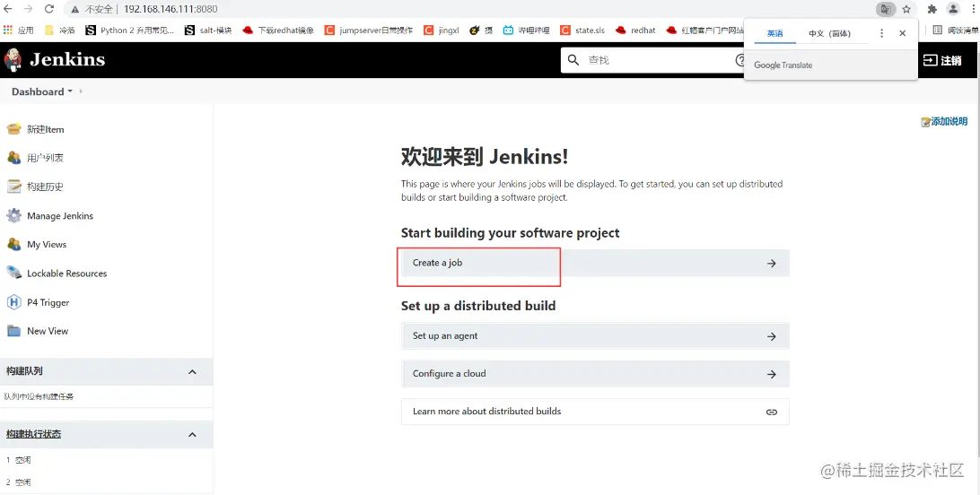
Task: Click the browser forward arrow
Action: pos(28,9)
